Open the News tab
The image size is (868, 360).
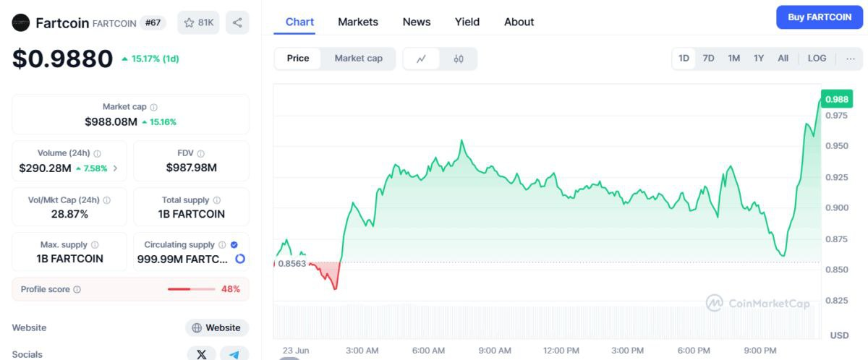(x=417, y=22)
